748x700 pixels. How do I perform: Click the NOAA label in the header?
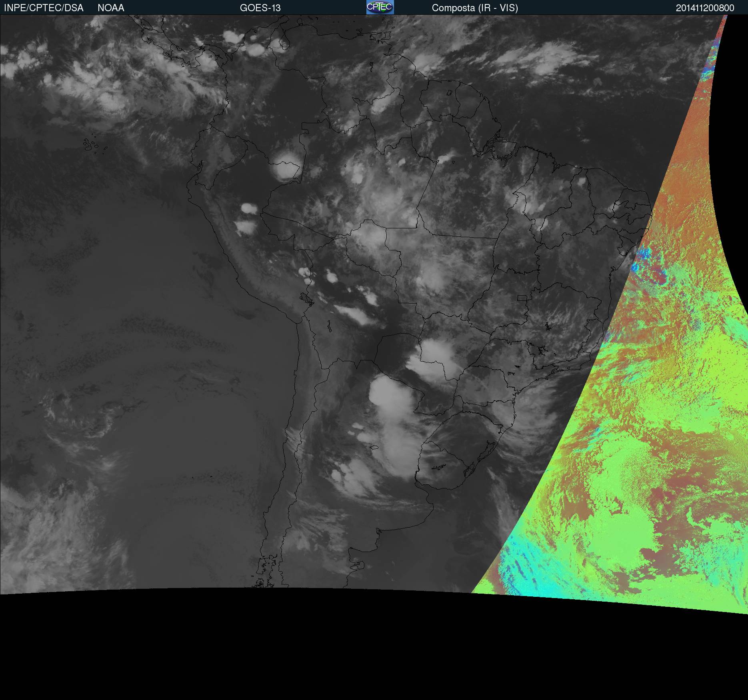click(x=111, y=8)
